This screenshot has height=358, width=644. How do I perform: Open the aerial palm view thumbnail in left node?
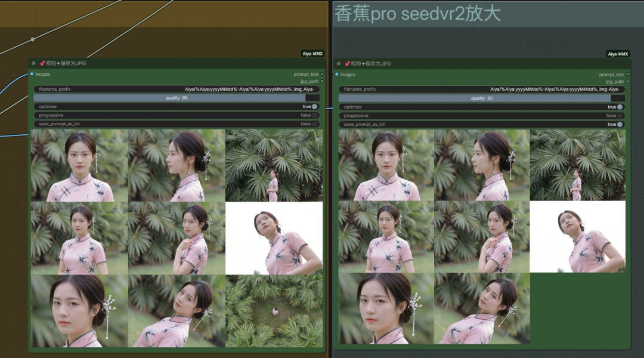point(274,311)
